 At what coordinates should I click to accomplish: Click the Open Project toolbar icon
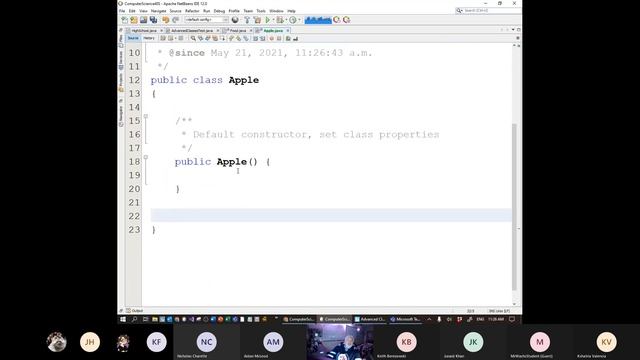143,20
